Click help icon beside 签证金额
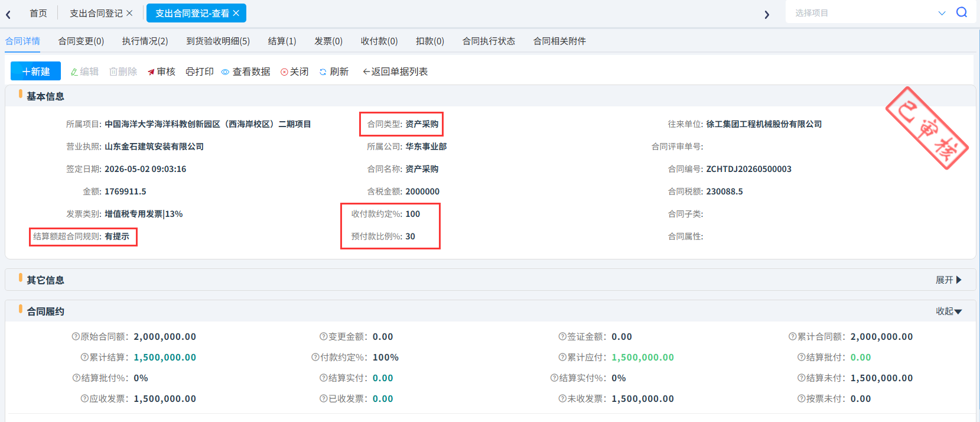The image size is (980, 422). [x=562, y=336]
